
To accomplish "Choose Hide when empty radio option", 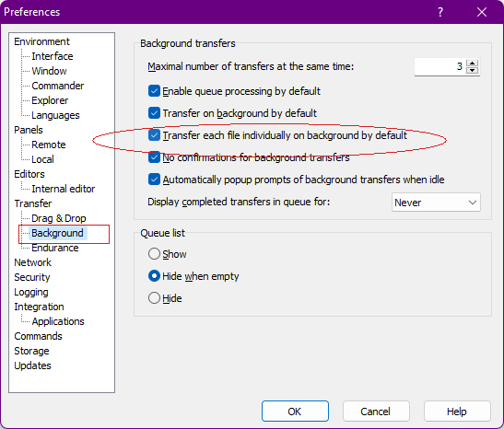I will coord(154,276).
